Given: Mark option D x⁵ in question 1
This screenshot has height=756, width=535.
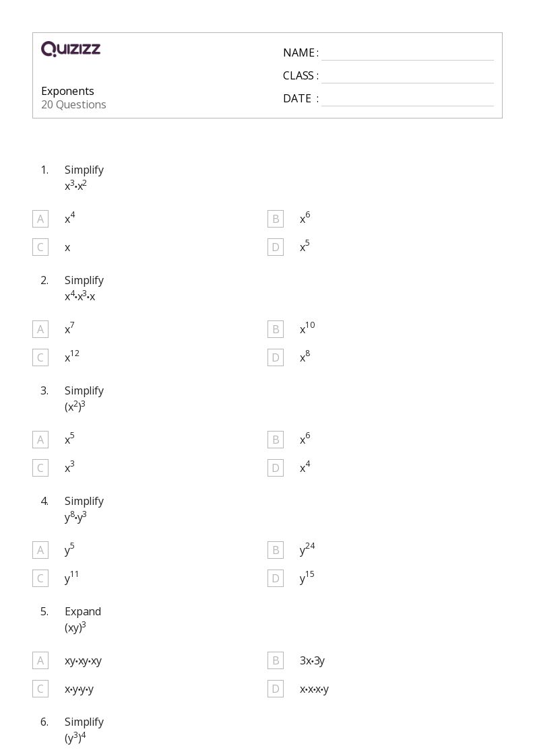Looking at the screenshot, I should 276,247.
